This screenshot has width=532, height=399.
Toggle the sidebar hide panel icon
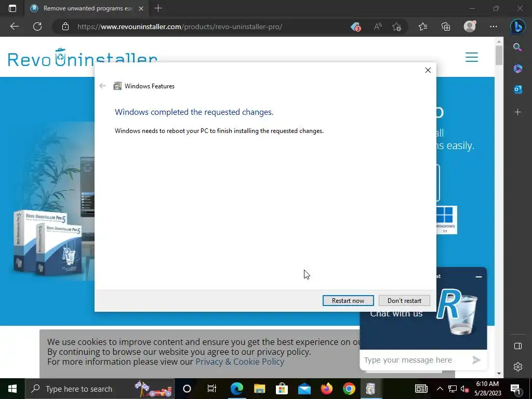tap(518, 345)
